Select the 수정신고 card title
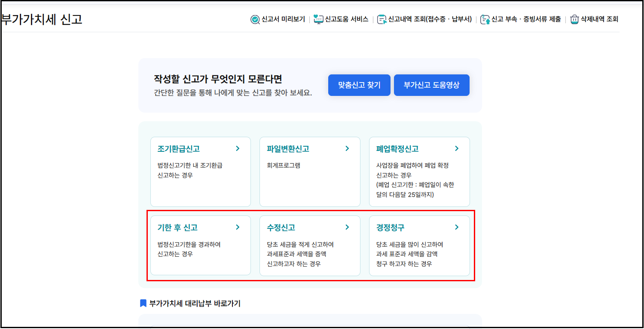The height and width of the screenshot is (329, 644). click(x=281, y=228)
